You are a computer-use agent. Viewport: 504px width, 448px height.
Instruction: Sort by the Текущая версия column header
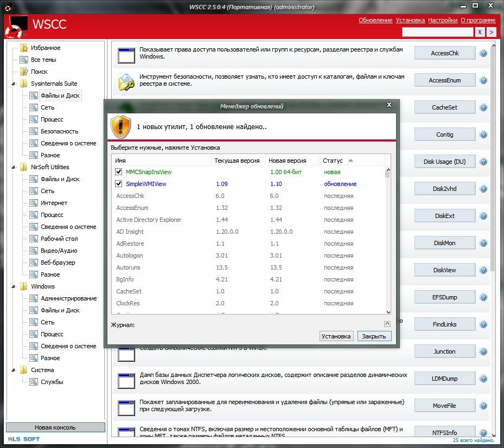[238, 161]
